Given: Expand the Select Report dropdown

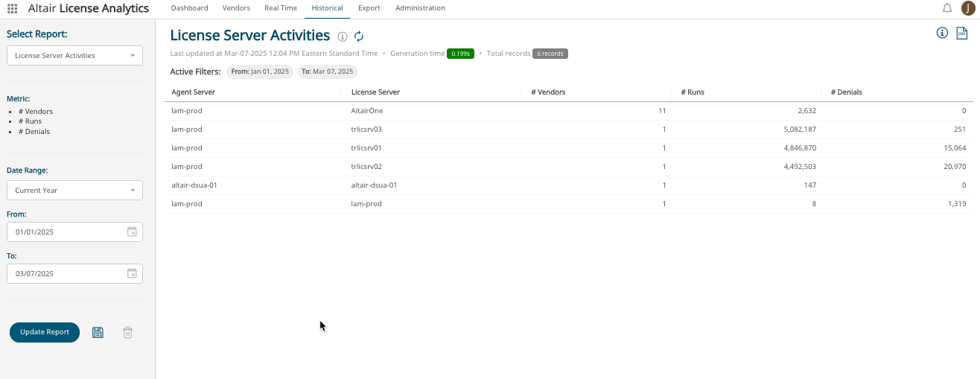Looking at the screenshot, I should coord(74,56).
